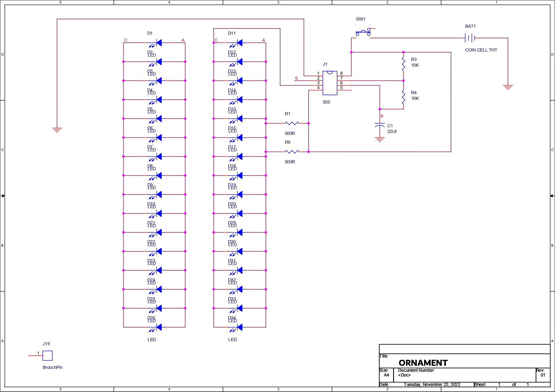Select net label 6 left of pin 2
This screenshot has height=392, width=555.
click(296, 78)
